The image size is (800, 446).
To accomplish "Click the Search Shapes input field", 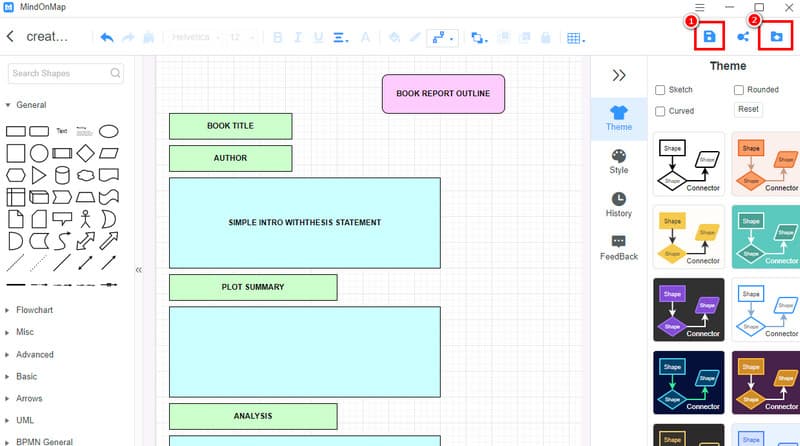I will pos(60,73).
